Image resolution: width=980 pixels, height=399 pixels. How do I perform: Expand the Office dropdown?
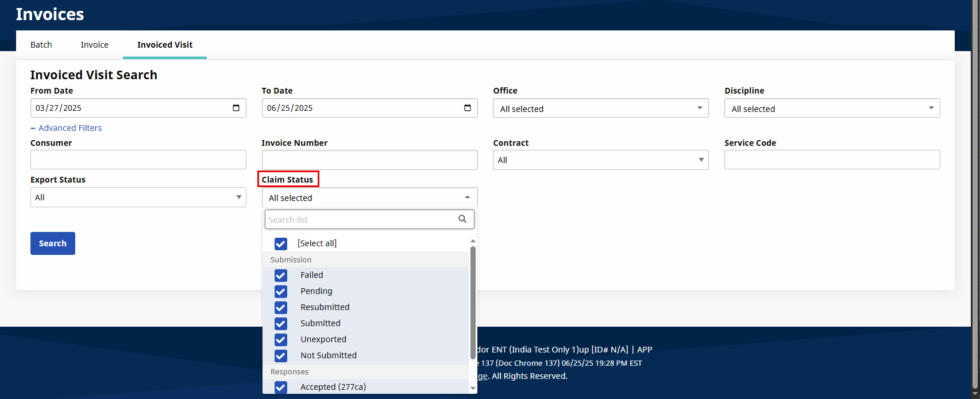tap(600, 109)
